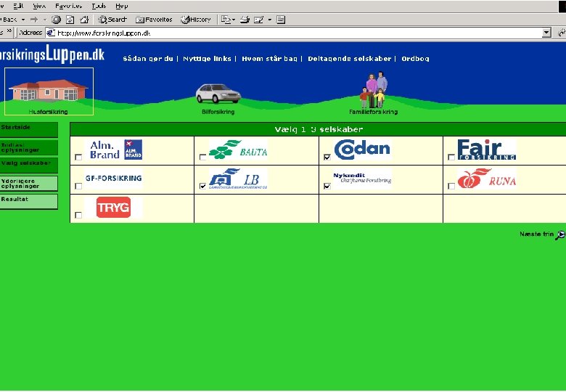The height and width of the screenshot is (392, 566).
Task: Click the Edit page toolbar icon
Action: [x=259, y=20]
